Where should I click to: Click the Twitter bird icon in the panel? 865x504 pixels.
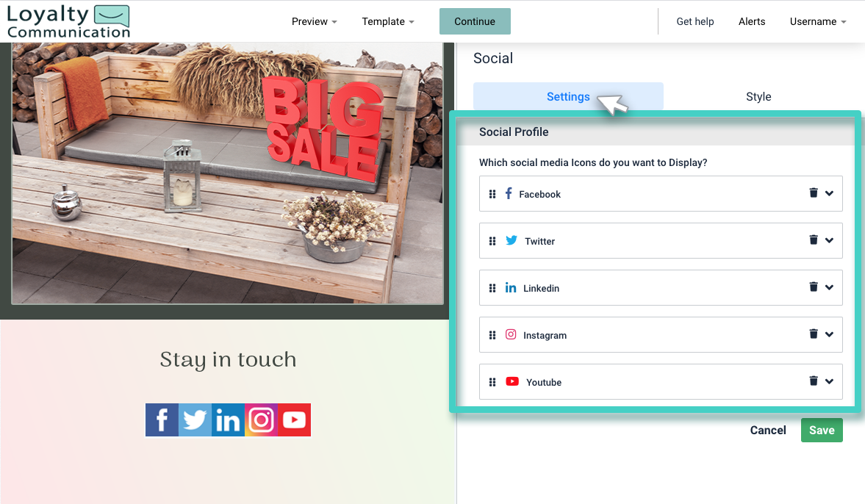click(x=510, y=240)
